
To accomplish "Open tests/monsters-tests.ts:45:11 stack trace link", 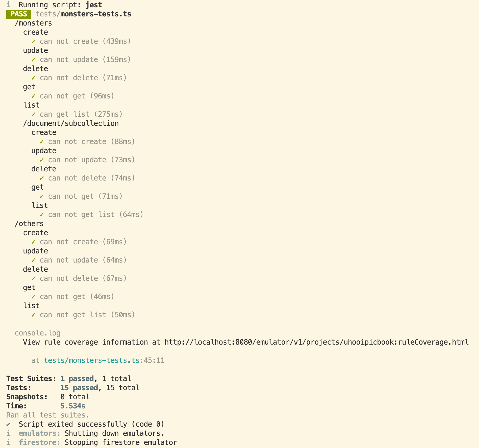I will [104, 360].
